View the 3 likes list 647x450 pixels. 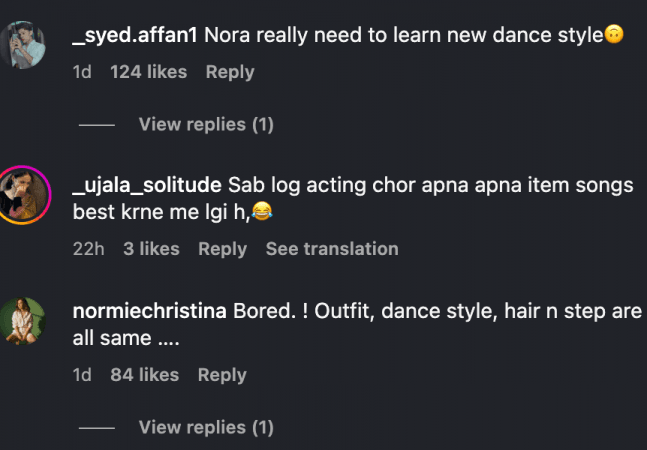point(151,249)
